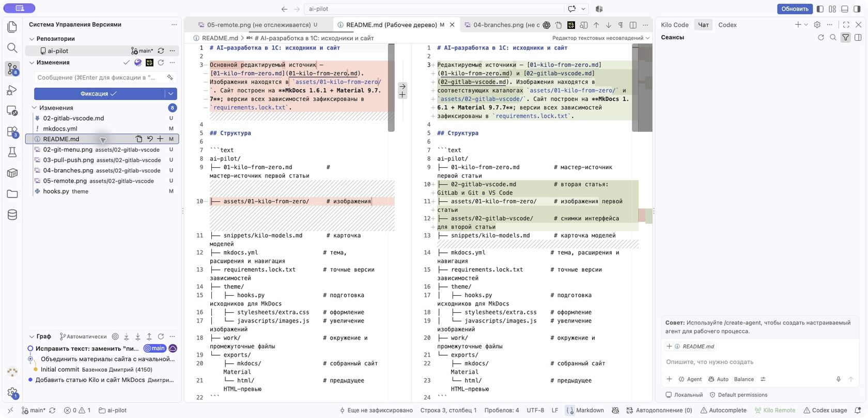This screenshot has width=868, height=418.
Task: Toggle the primary sidebar layout button
Action: pyautogui.click(x=820, y=9)
